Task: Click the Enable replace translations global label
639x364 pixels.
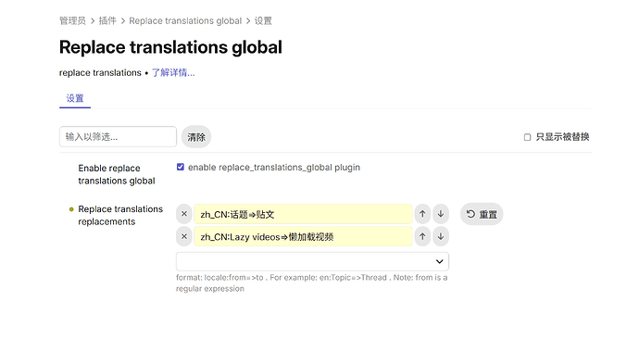Action: click(117, 174)
